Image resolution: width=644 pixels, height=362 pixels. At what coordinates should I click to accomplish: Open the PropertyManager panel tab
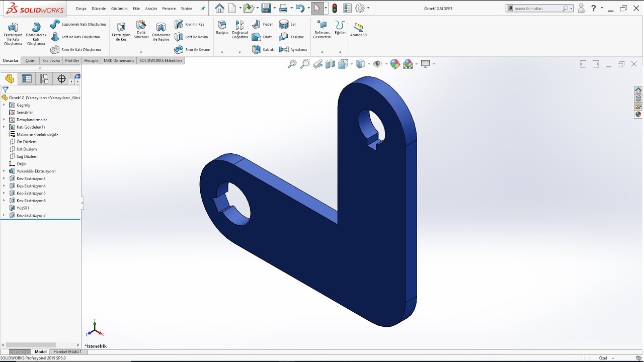pyautogui.click(x=27, y=79)
